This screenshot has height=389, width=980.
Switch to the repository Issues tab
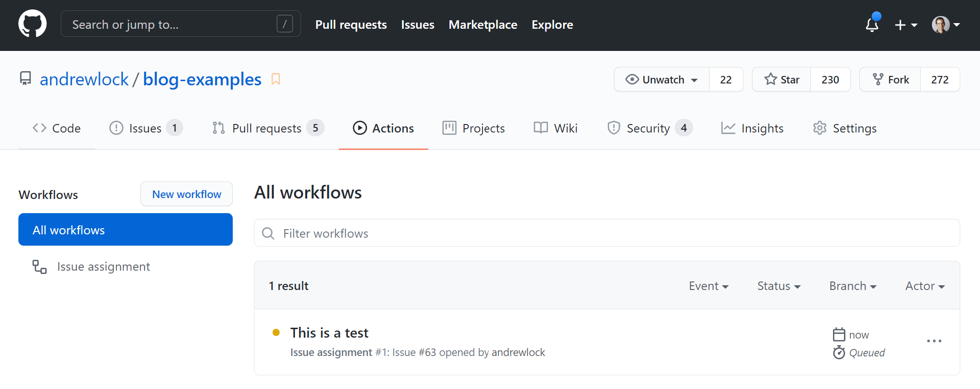[x=146, y=128]
